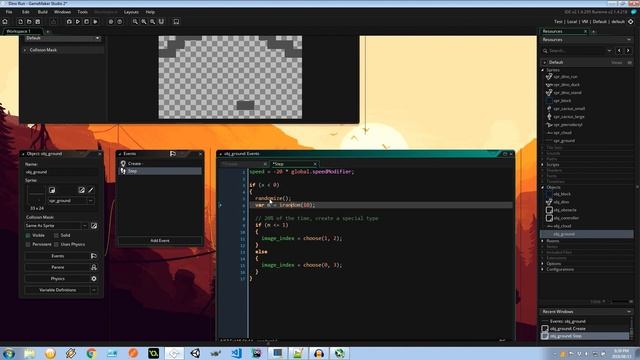Screen dimensions: 640x360
Task: Collapse the Objects folder in resource tree
Action: coord(543,187)
